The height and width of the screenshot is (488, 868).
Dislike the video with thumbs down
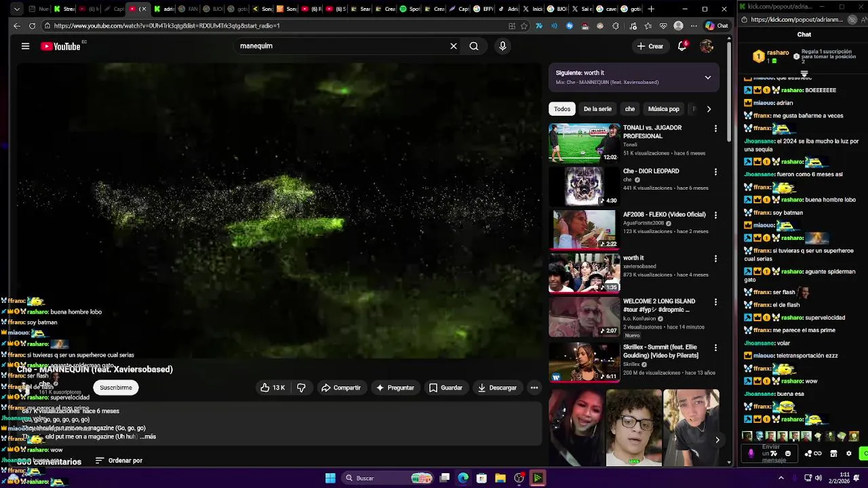[301, 388]
